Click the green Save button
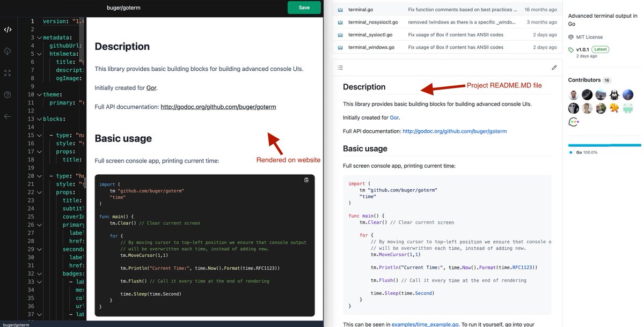The image size is (644, 327). [304, 8]
